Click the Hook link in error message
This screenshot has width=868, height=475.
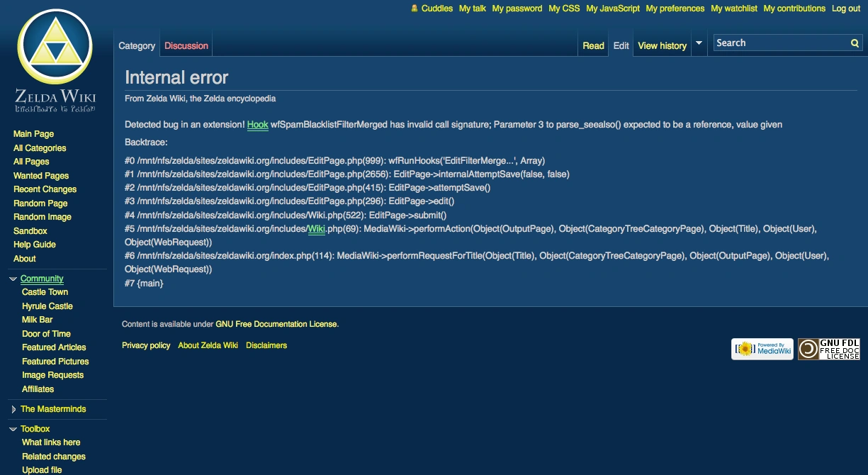coord(257,125)
